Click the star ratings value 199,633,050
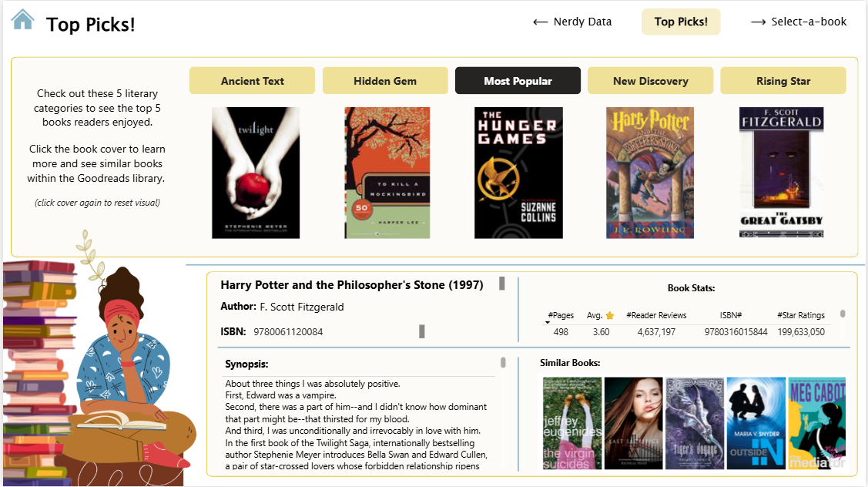Screen dimensions: 868x487 (x=801, y=332)
